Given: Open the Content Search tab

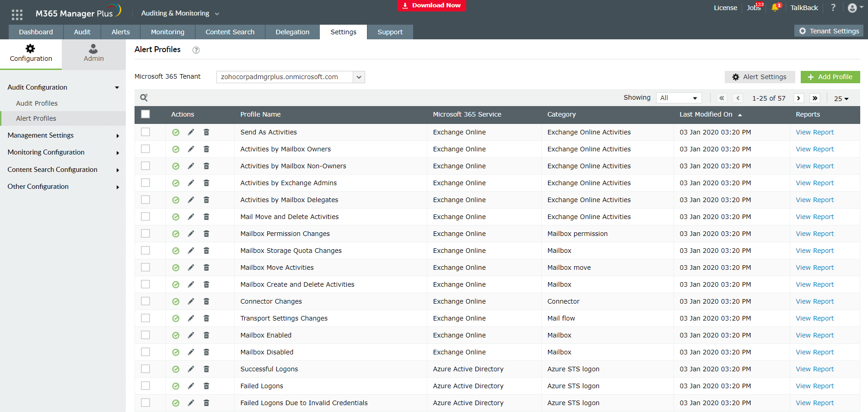Looking at the screenshot, I should tap(230, 32).
